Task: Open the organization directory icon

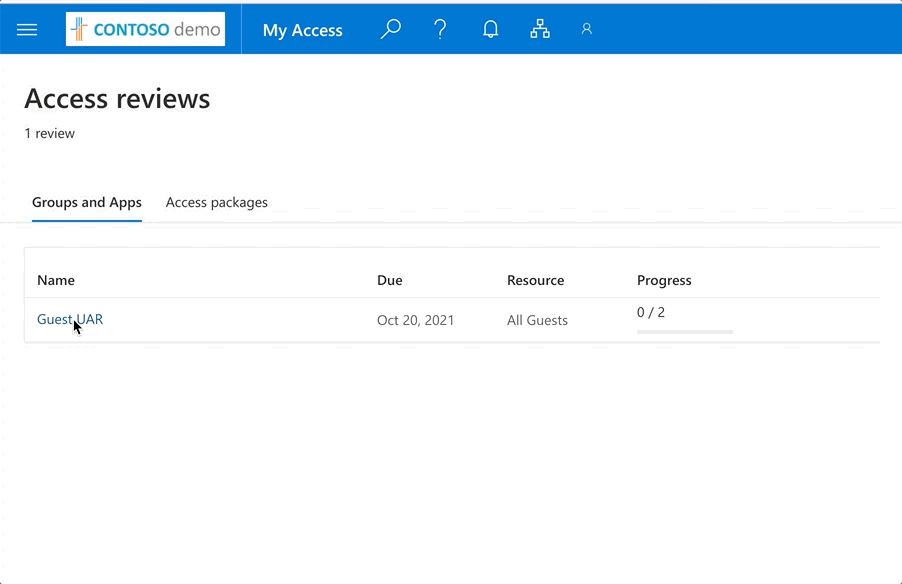Action: click(x=540, y=29)
